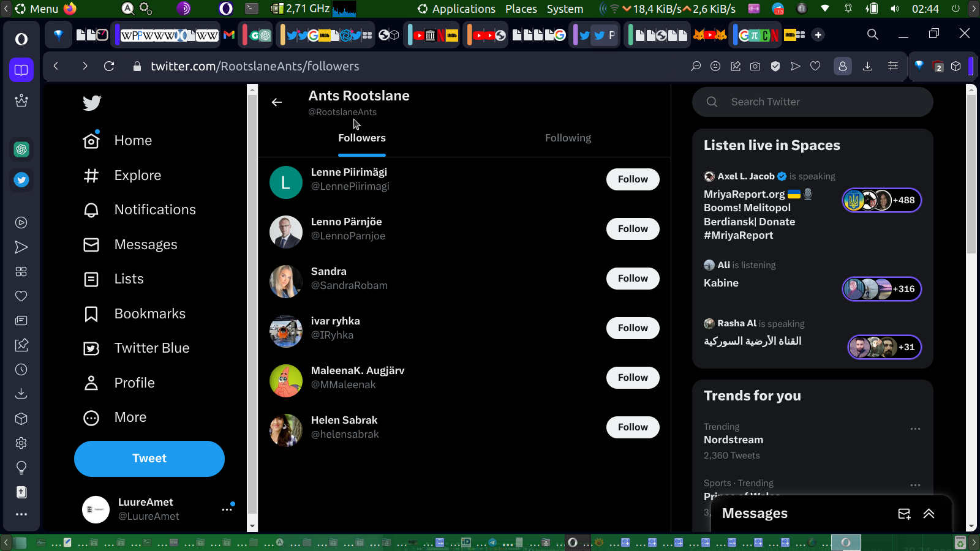Open Twitter panel in Opera sidebar

(21, 180)
